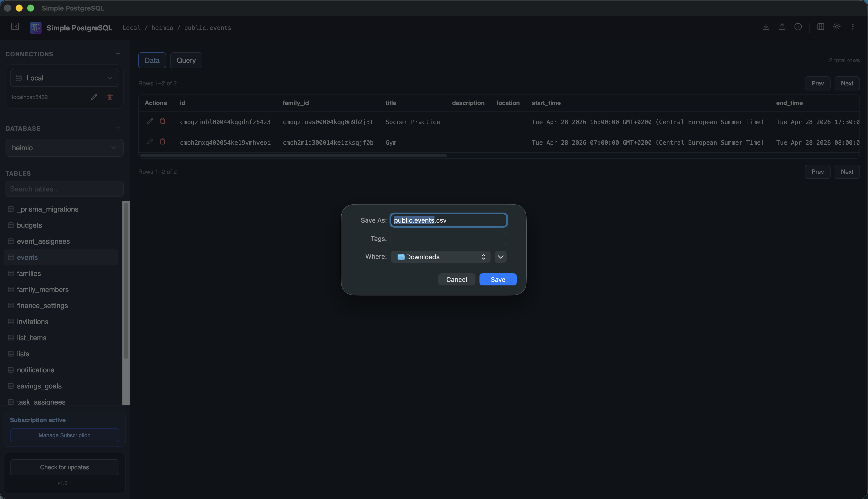Edit the Soccer Practice row
Viewport: 868px width, 499px height.
150,121
